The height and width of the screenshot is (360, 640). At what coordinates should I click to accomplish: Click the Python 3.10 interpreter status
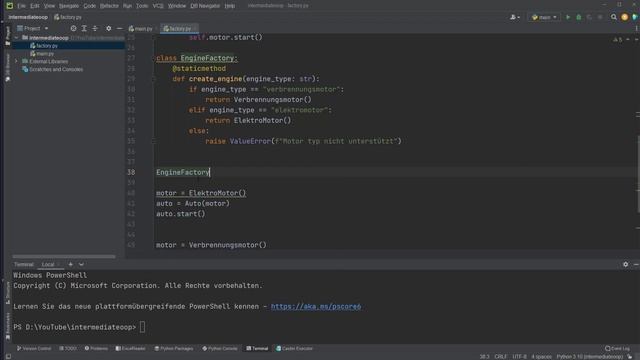(x=589, y=357)
